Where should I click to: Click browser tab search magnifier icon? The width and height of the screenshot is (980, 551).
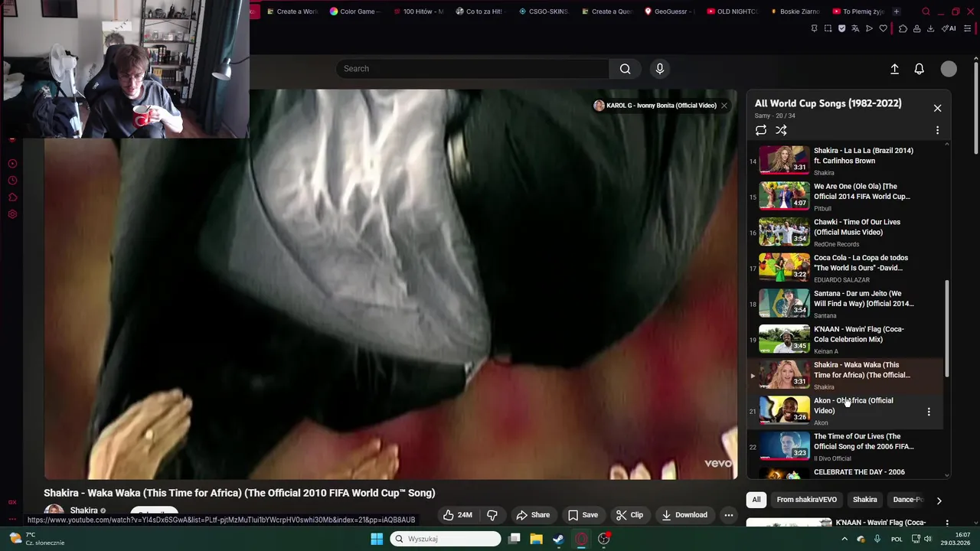coord(926,11)
